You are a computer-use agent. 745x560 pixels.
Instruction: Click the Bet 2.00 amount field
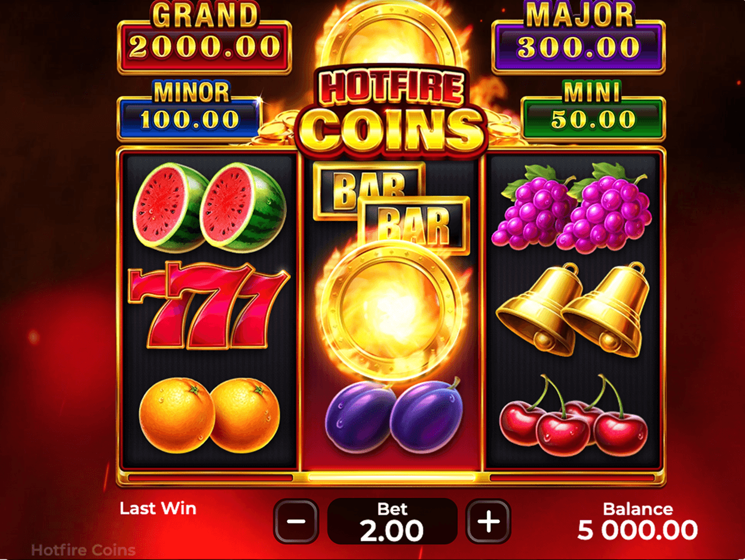(393, 521)
